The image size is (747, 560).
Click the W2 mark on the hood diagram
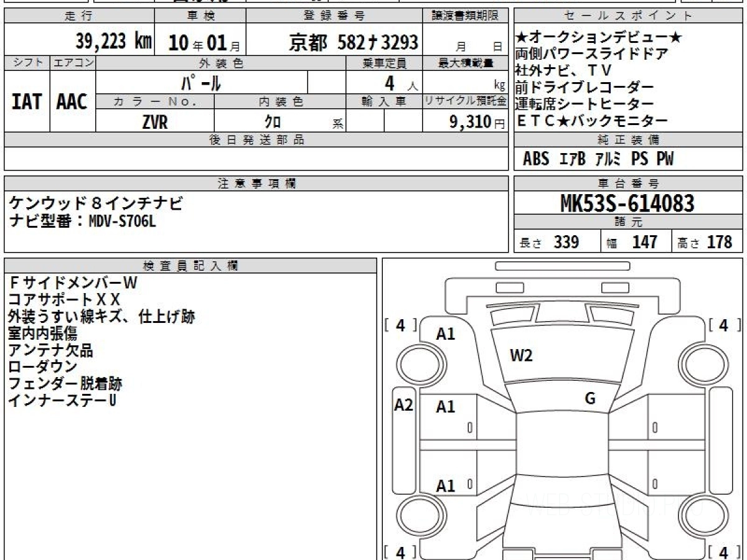[521, 356]
